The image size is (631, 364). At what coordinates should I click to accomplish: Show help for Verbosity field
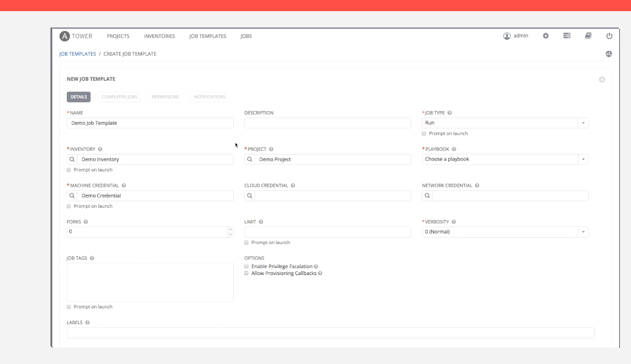[x=453, y=222]
